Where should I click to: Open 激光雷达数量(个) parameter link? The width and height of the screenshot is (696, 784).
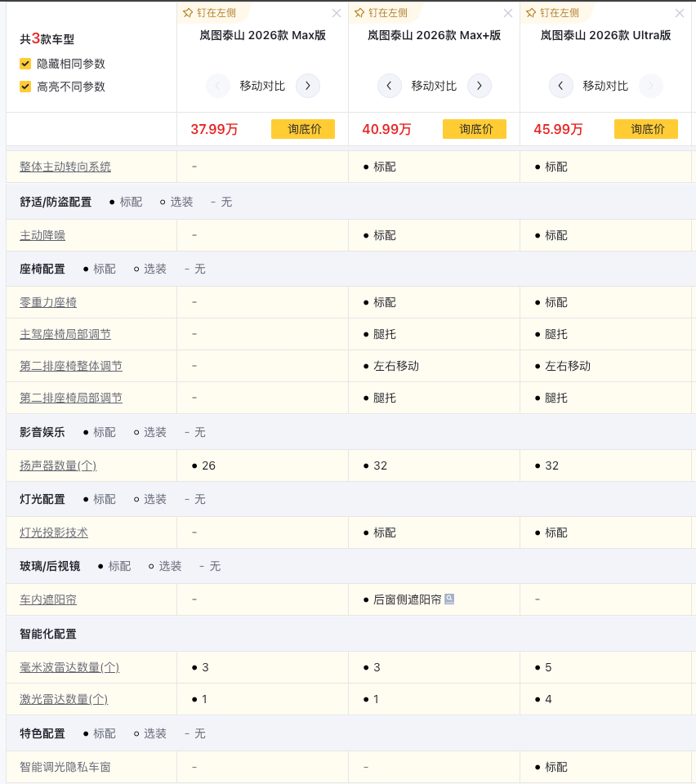tap(64, 700)
